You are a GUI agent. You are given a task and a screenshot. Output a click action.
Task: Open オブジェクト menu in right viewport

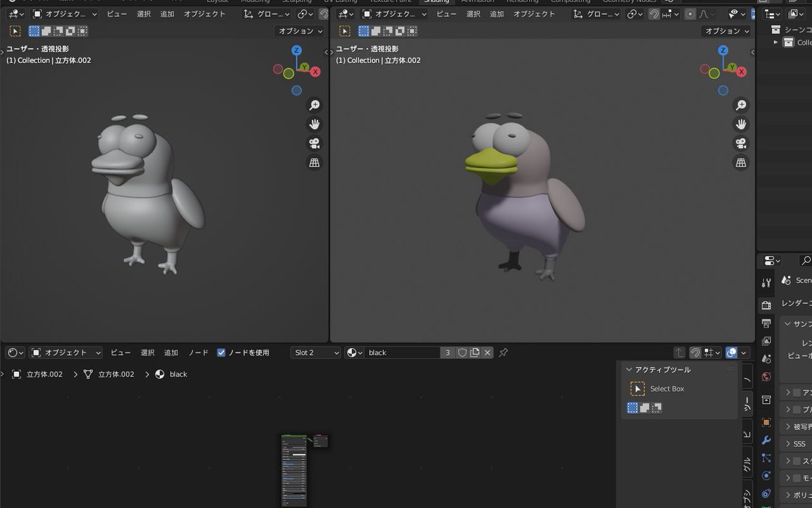(534, 14)
